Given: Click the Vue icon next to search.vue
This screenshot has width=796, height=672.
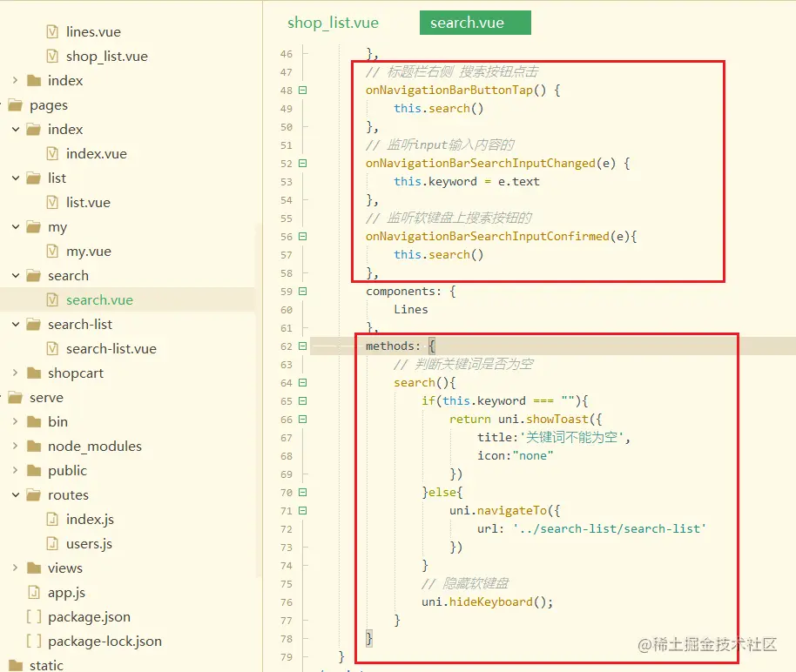Looking at the screenshot, I should tap(52, 300).
